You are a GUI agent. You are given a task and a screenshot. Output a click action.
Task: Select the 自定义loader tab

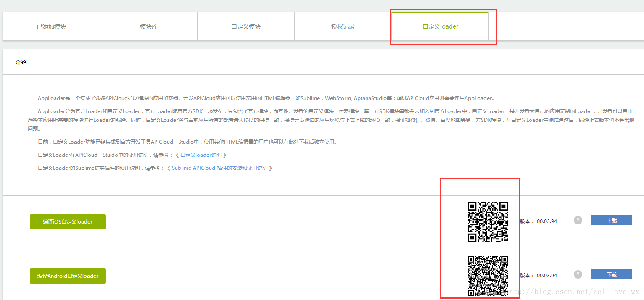coord(440,26)
